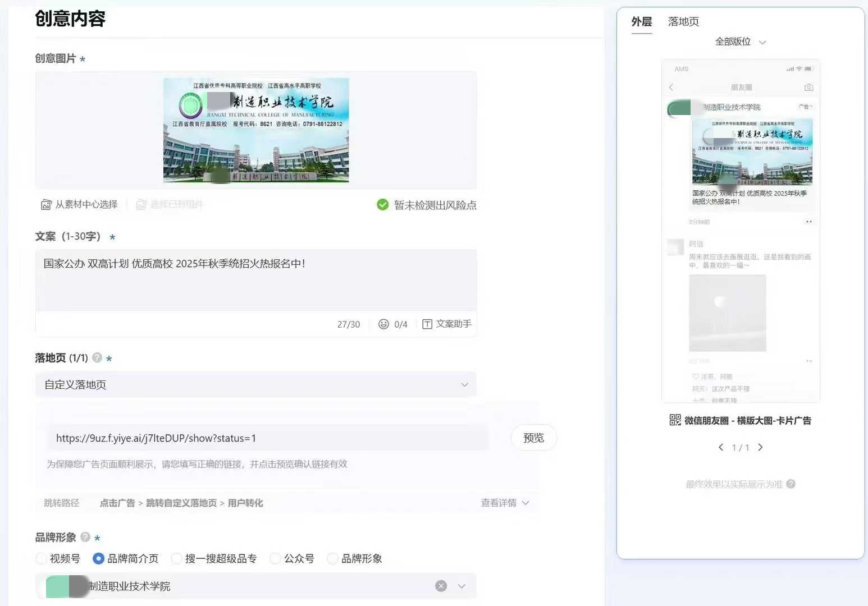
Task: Click camera icon in 朋友圈 preview header
Action: point(808,87)
